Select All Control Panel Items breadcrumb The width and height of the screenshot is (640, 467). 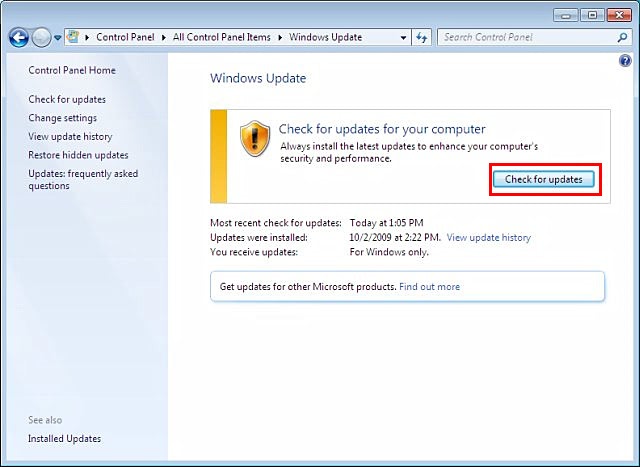[x=221, y=37]
